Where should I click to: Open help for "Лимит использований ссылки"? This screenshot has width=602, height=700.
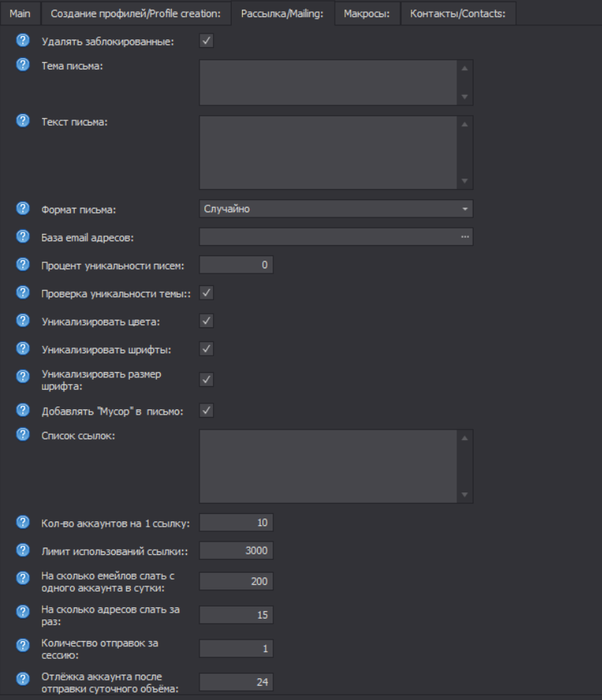click(22, 550)
